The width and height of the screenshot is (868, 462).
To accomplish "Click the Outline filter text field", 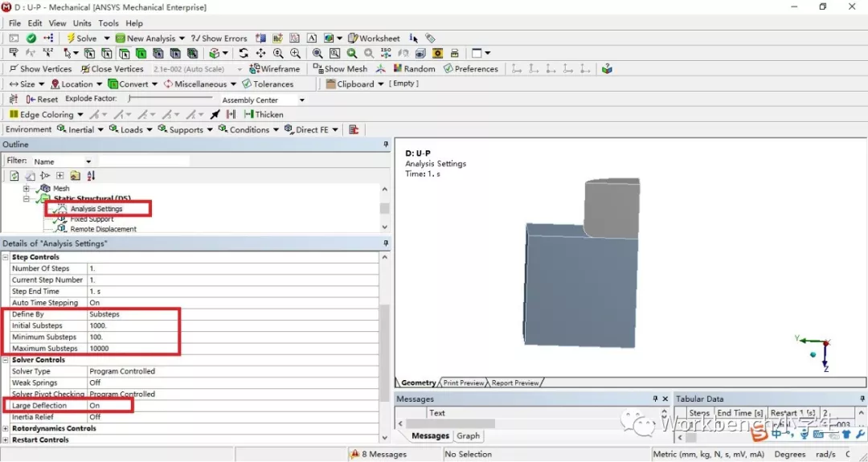I will (144, 161).
